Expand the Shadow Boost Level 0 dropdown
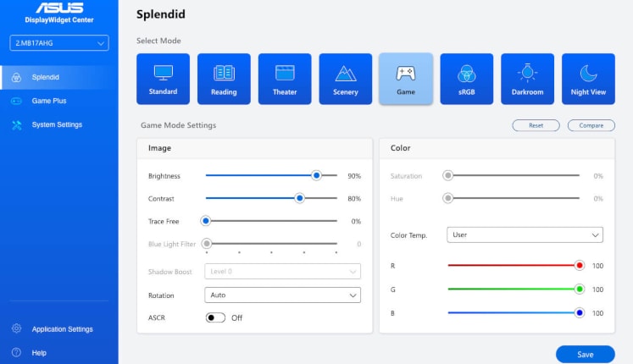 282,271
